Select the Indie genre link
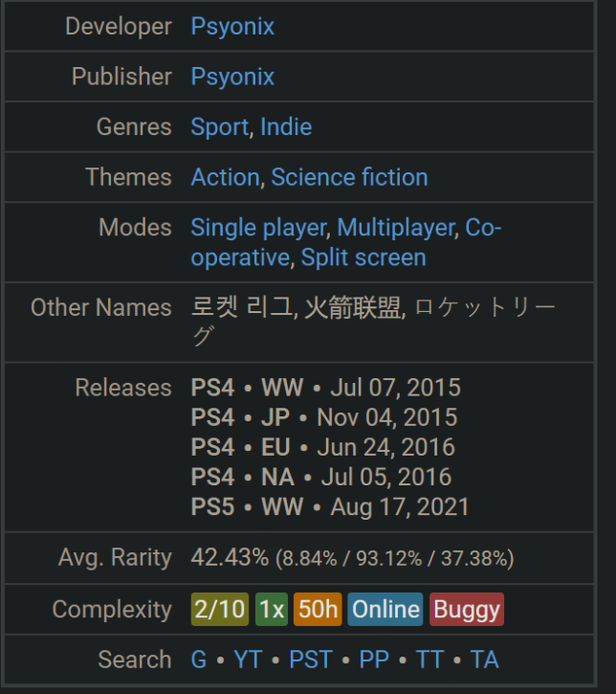 pos(286,127)
